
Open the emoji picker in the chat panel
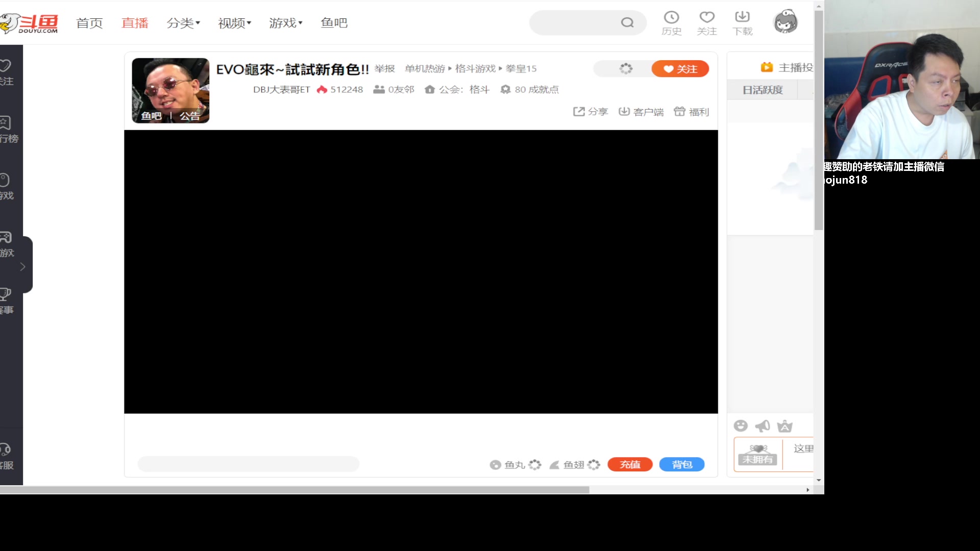741,425
